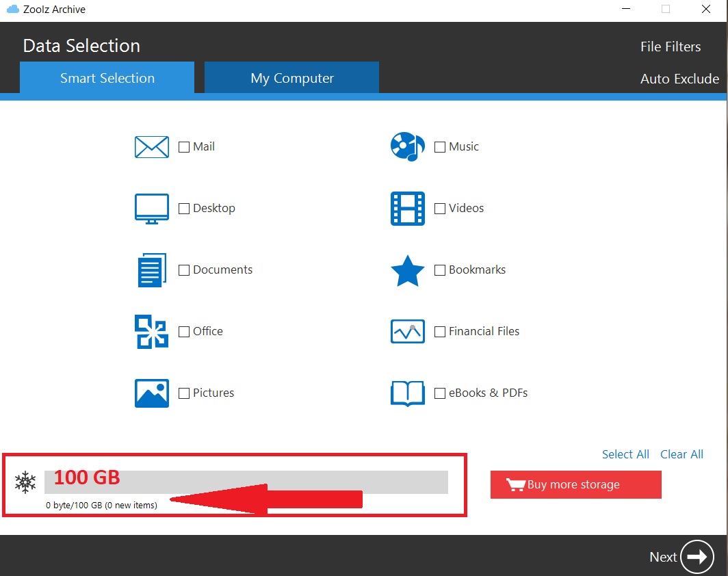Click the Documents pages icon
The height and width of the screenshot is (576, 728).
(x=151, y=270)
